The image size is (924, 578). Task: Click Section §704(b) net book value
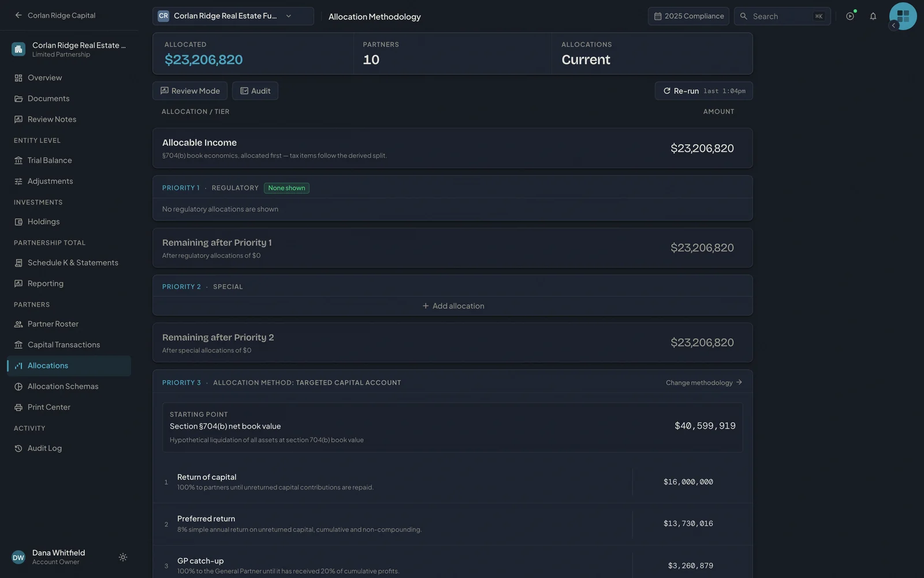point(225,426)
